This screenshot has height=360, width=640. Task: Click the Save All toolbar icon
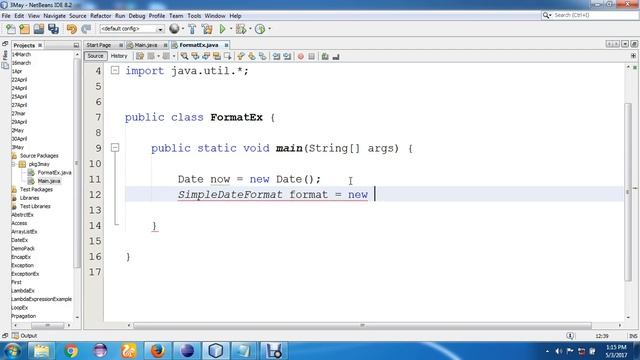coord(53,29)
